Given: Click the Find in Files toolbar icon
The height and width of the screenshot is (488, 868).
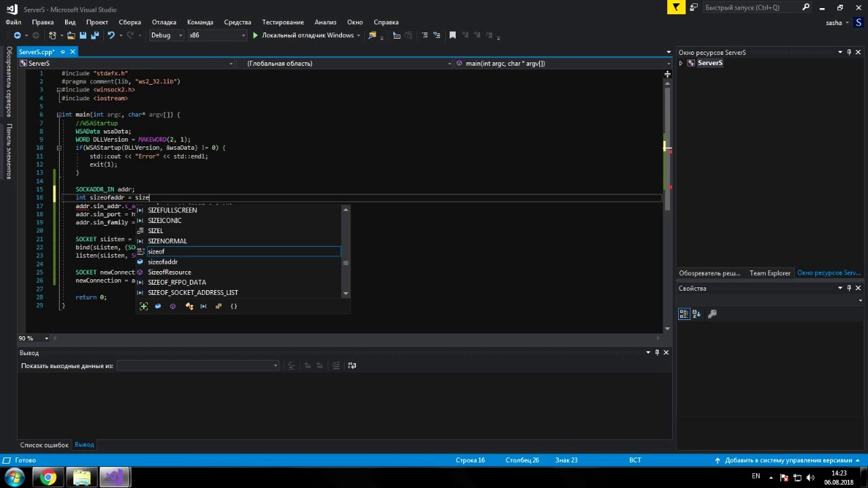Looking at the screenshot, I should click(x=372, y=35).
